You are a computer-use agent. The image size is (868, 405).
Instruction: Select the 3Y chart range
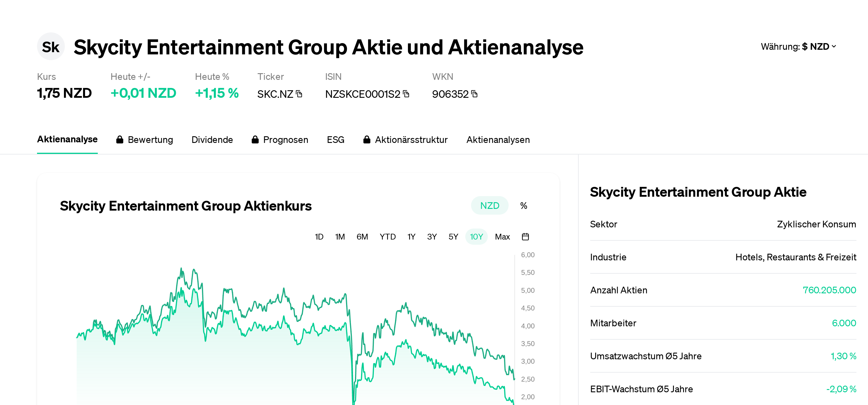click(x=432, y=237)
